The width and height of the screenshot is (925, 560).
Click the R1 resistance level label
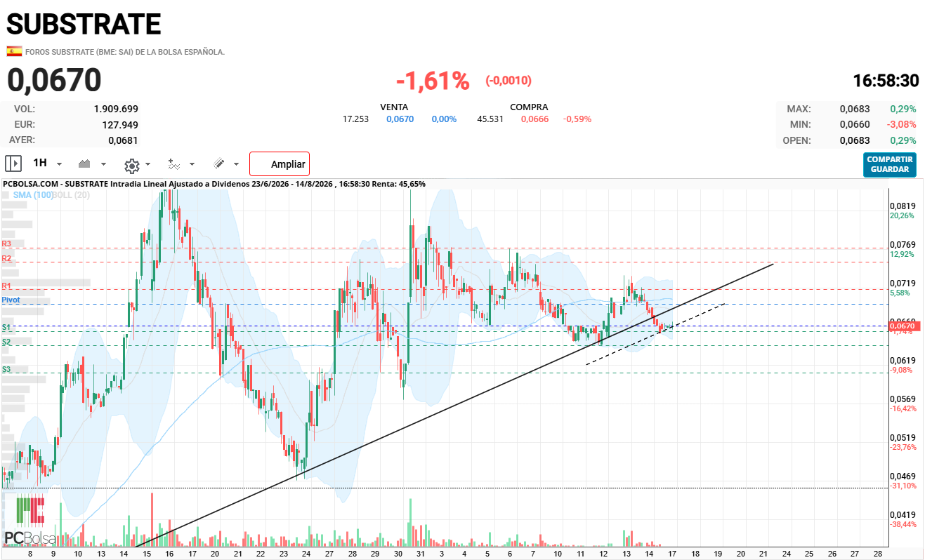(x=6, y=286)
